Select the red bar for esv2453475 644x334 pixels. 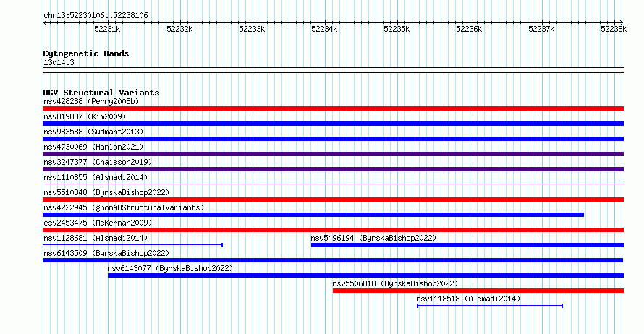point(333,230)
